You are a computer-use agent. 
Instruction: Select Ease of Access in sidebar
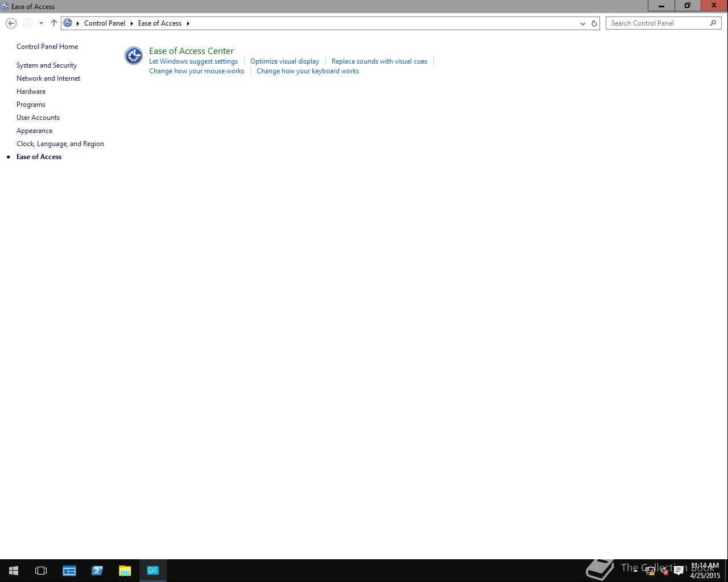(x=39, y=157)
